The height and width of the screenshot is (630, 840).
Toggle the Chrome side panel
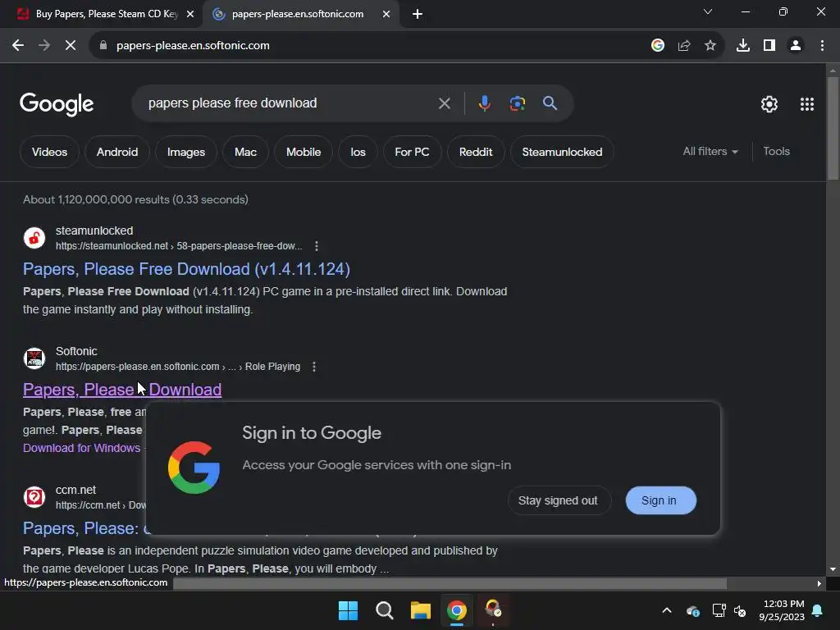tap(769, 46)
